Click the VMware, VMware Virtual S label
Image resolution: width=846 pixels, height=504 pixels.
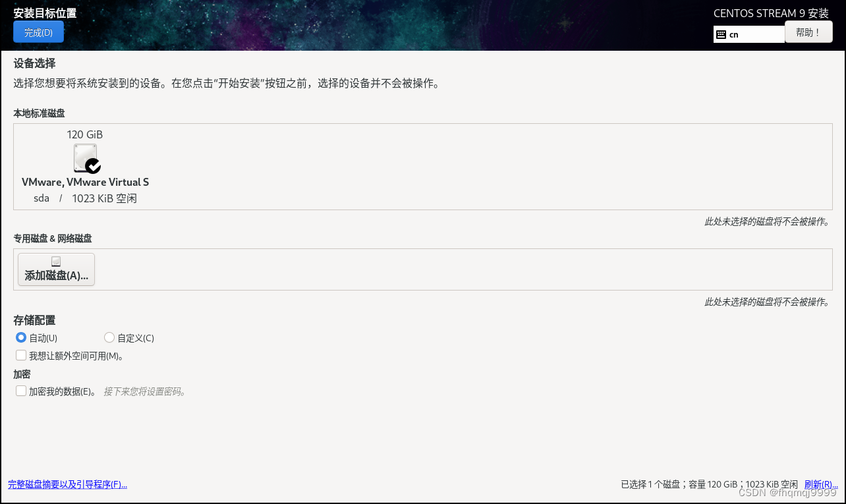(x=85, y=182)
